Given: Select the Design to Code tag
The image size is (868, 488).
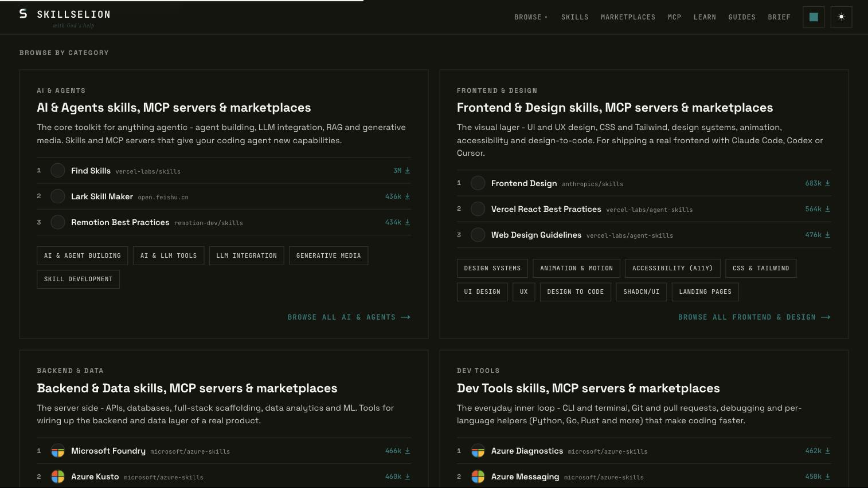Looking at the screenshot, I should 576,292.
